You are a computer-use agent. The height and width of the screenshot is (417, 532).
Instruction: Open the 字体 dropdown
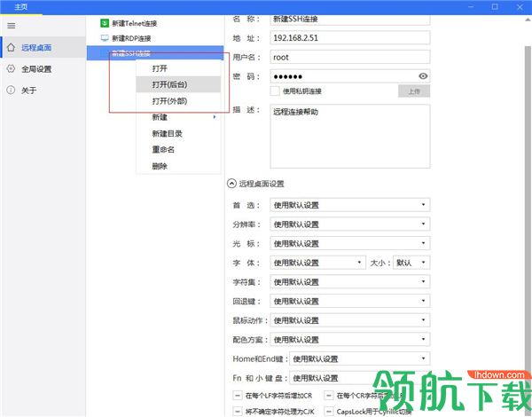317,263
